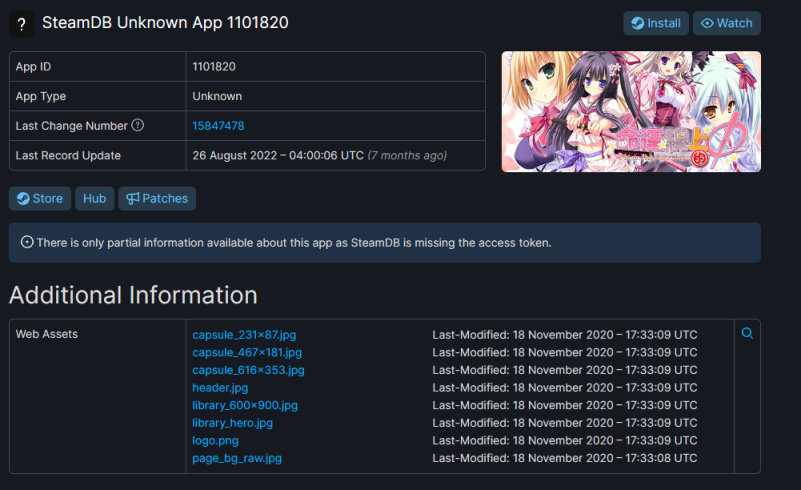Click the Last Record Update label

(x=68, y=155)
